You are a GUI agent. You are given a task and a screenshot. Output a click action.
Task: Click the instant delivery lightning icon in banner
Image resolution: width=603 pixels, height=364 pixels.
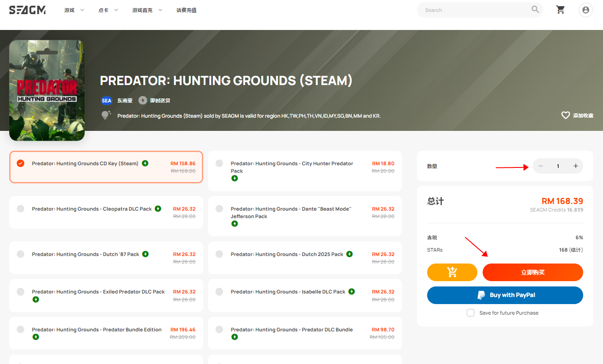(142, 100)
